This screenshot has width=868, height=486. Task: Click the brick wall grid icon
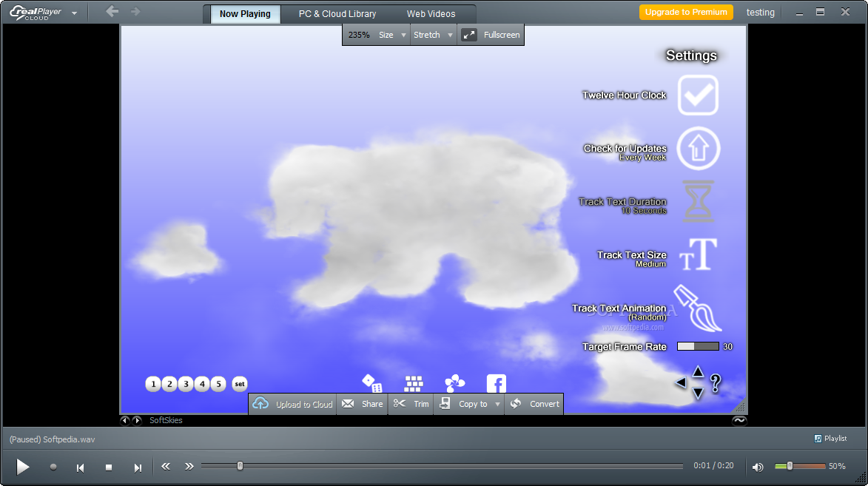click(414, 383)
